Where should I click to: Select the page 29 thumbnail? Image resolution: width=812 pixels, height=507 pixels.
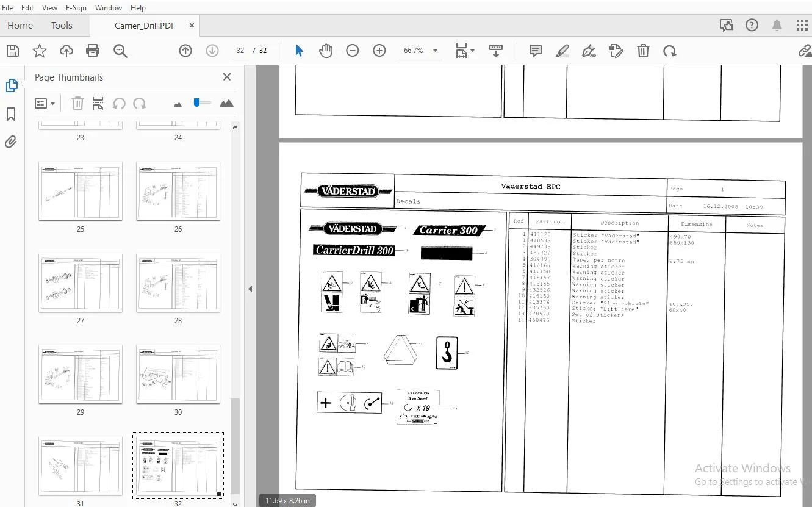point(81,374)
